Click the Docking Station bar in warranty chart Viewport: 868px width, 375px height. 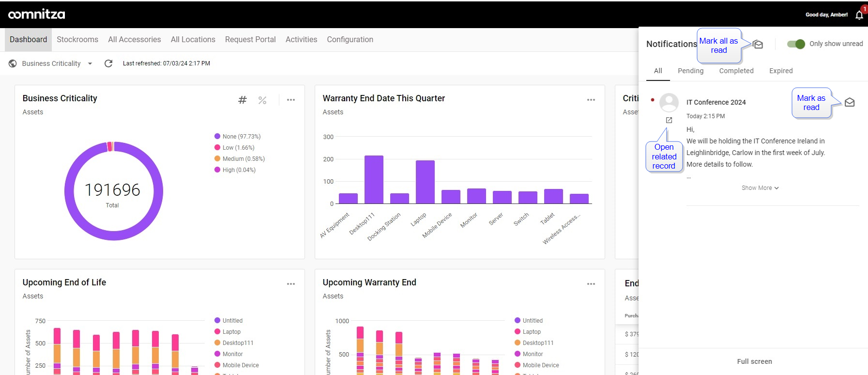[399, 199]
